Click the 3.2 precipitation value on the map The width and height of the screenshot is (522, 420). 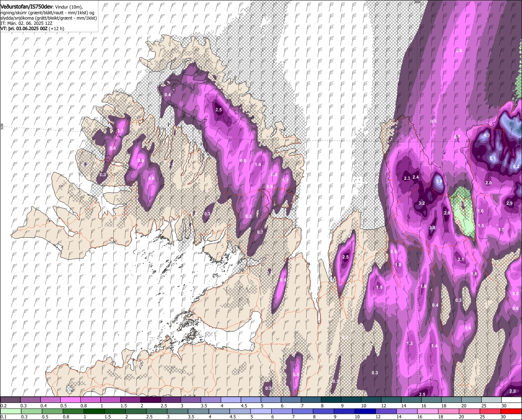[x=422, y=203]
